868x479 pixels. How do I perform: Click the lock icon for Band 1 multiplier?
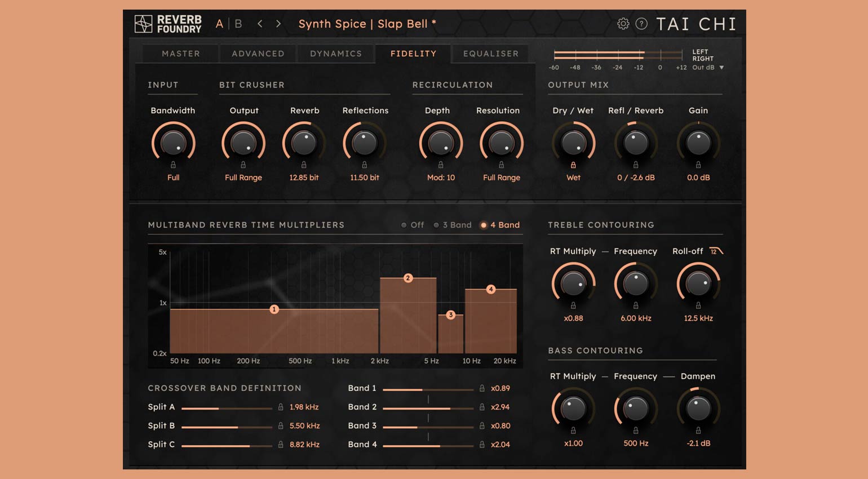[x=482, y=389]
